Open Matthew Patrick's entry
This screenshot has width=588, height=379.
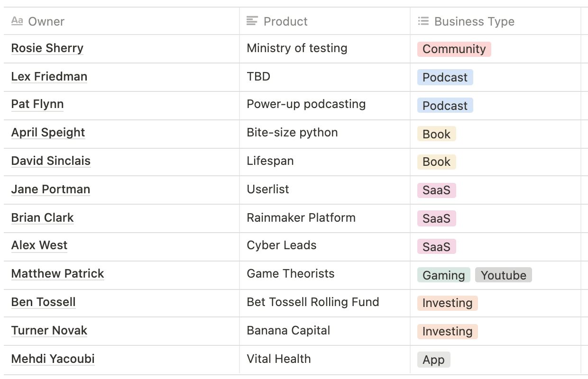[58, 274]
